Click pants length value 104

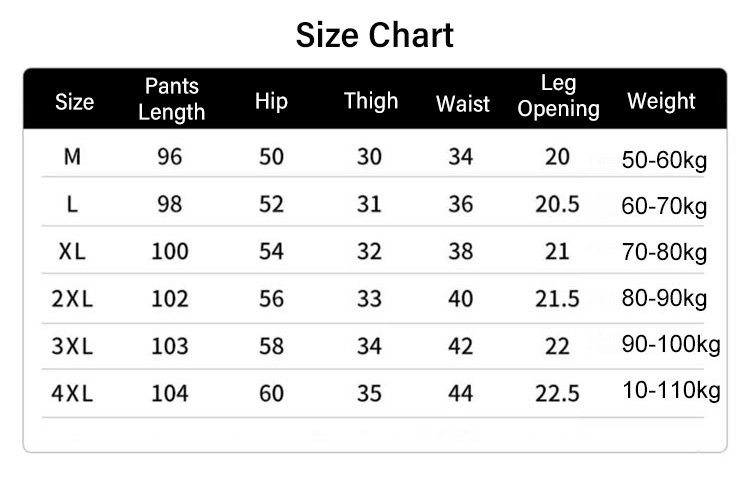tap(170, 394)
